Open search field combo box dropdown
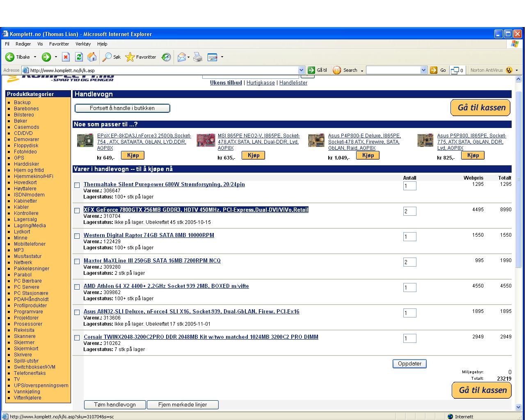This screenshot has width=526, height=420. [x=424, y=70]
